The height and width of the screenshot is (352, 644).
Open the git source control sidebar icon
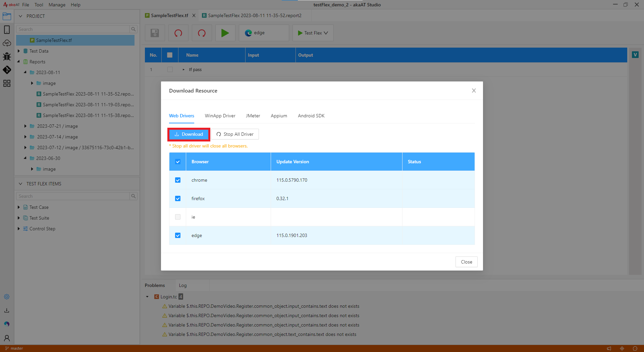pos(7,70)
